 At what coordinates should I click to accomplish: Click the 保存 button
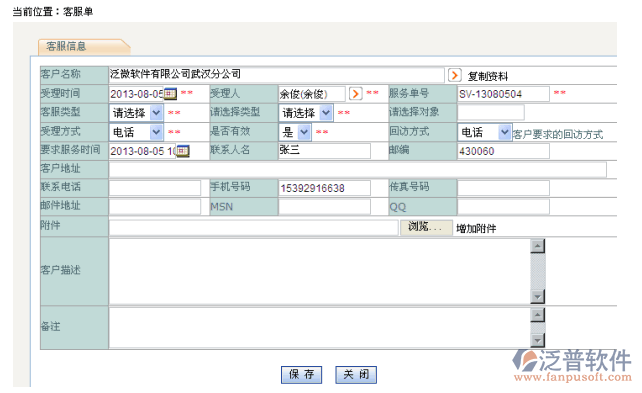pos(301,375)
